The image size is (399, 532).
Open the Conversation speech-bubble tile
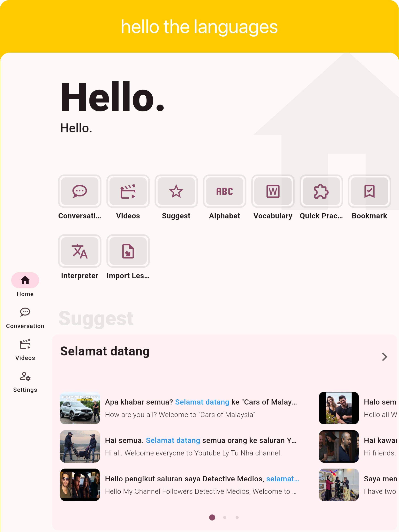click(x=80, y=191)
